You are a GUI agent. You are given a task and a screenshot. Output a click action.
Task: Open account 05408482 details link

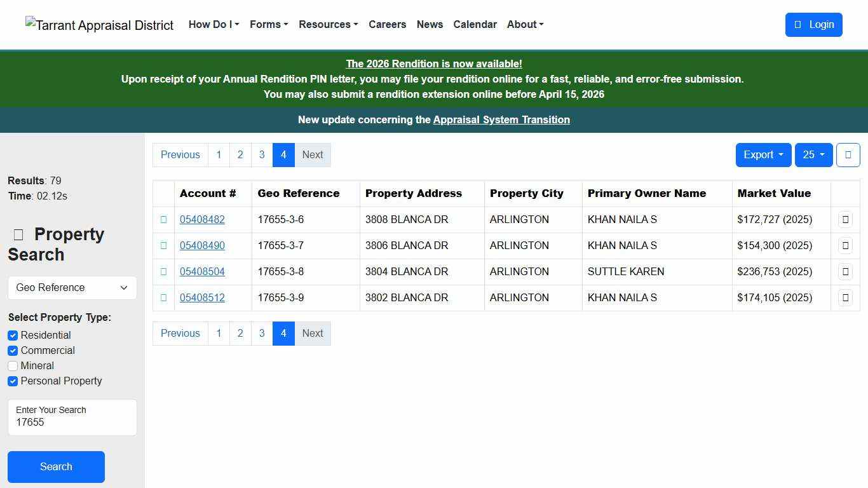tap(202, 219)
